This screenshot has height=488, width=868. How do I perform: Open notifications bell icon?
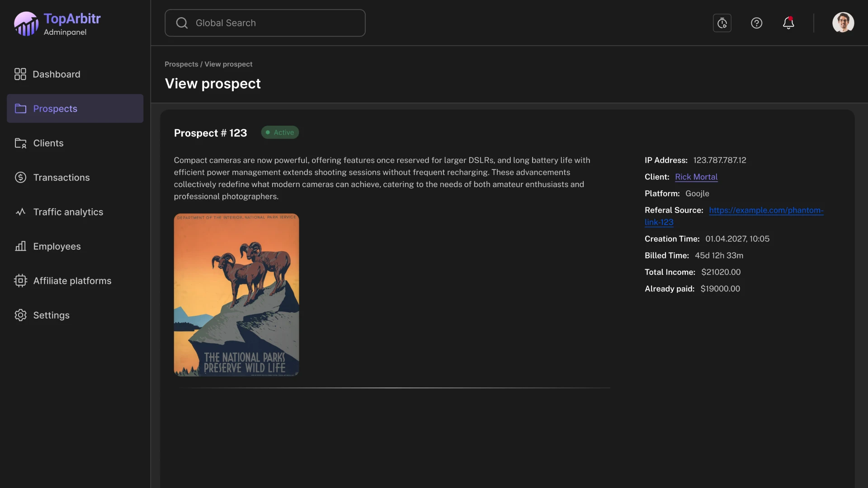pyautogui.click(x=788, y=23)
